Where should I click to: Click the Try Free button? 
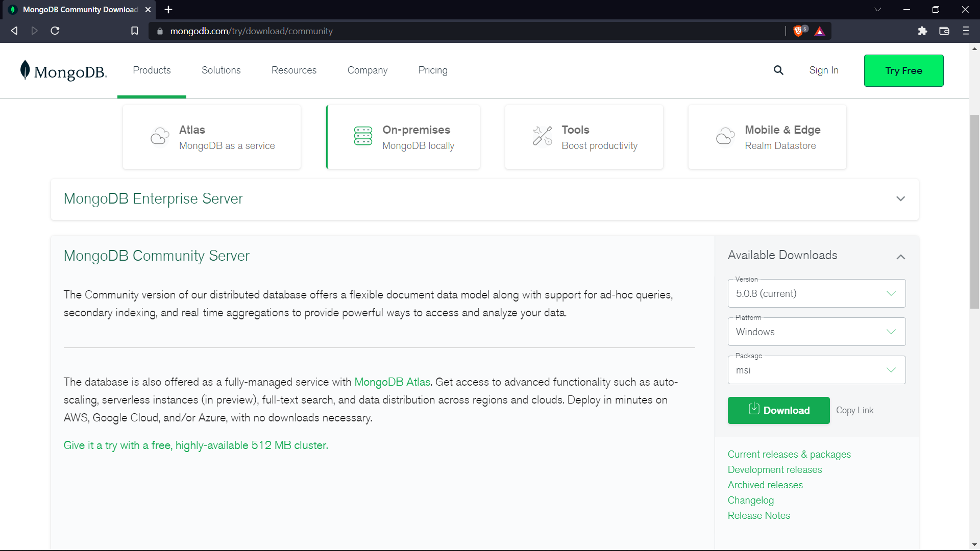pyautogui.click(x=903, y=70)
